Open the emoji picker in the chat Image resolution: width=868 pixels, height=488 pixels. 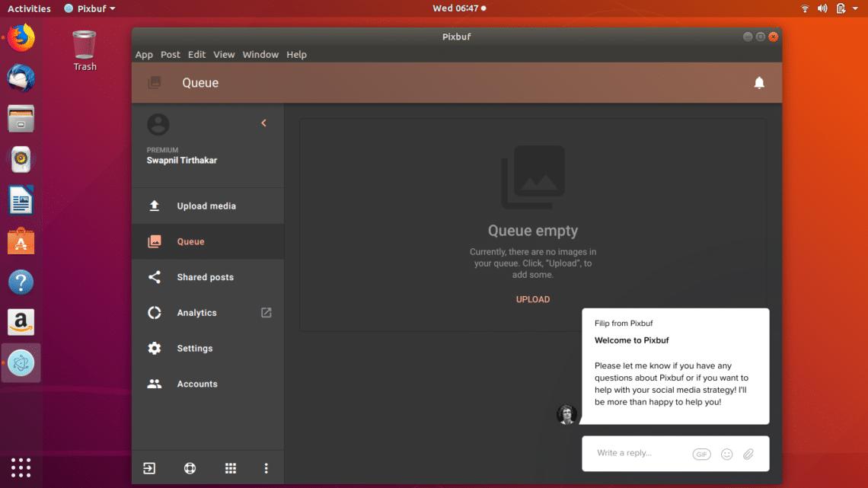tap(726, 453)
